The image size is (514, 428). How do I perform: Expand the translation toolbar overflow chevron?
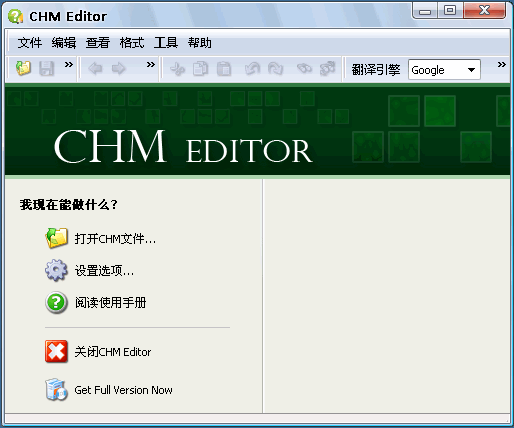502,65
